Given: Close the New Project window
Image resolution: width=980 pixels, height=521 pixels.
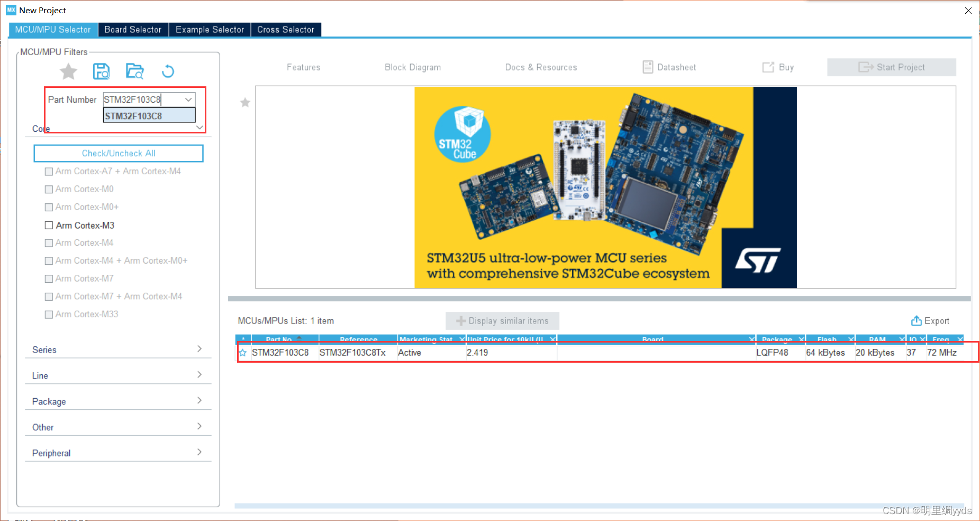Looking at the screenshot, I should click(x=968, y=11).
